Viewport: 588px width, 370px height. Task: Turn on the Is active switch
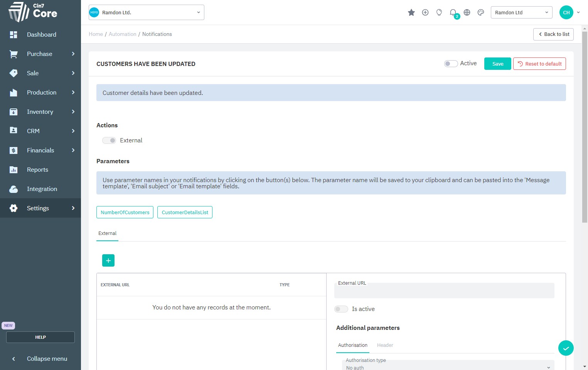click(x=341, y=309)
